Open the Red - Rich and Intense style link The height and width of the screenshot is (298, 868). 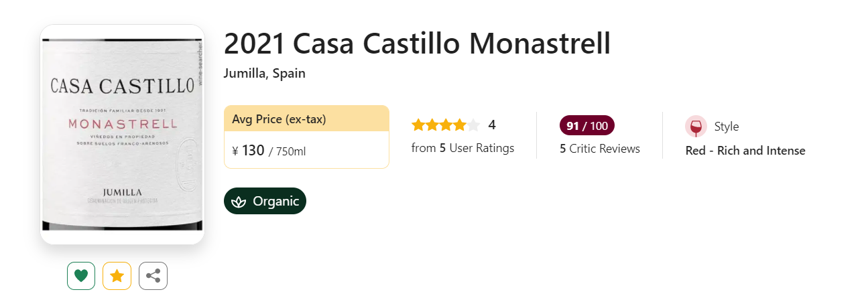[x=745, y=151]
